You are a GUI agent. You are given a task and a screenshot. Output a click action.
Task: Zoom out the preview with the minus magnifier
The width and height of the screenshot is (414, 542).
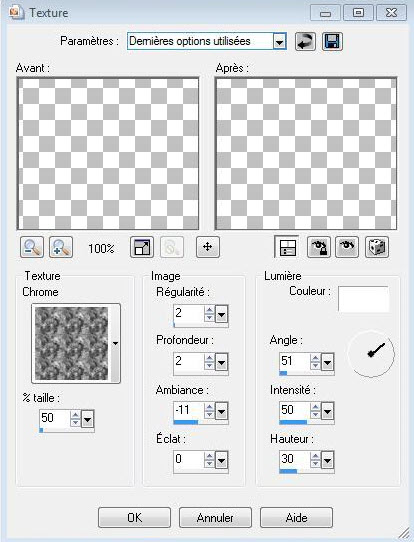coord(32,247)
